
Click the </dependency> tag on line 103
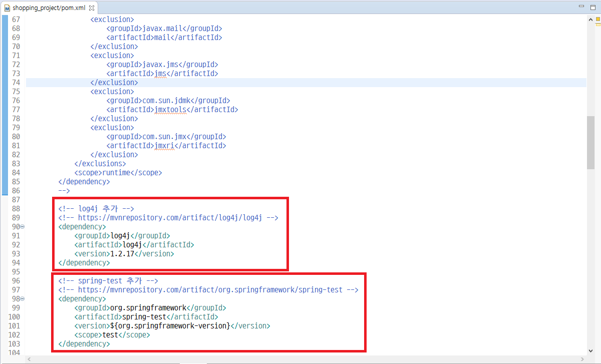click(x=84, y=344)
